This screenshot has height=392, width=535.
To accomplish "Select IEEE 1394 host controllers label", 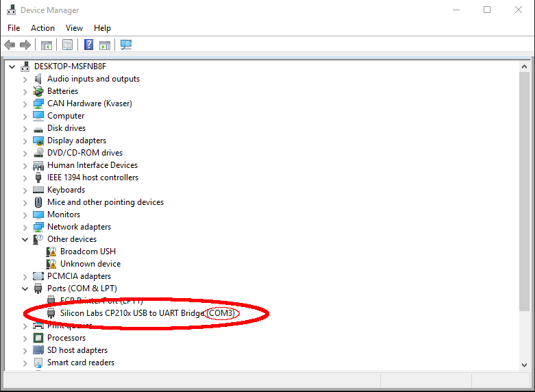I will 92,177.
